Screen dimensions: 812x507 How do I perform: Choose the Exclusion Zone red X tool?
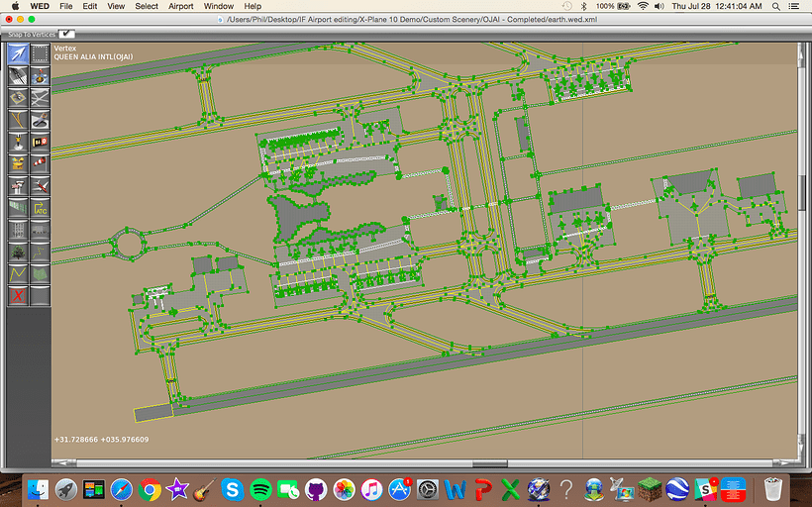pos(18,296)
